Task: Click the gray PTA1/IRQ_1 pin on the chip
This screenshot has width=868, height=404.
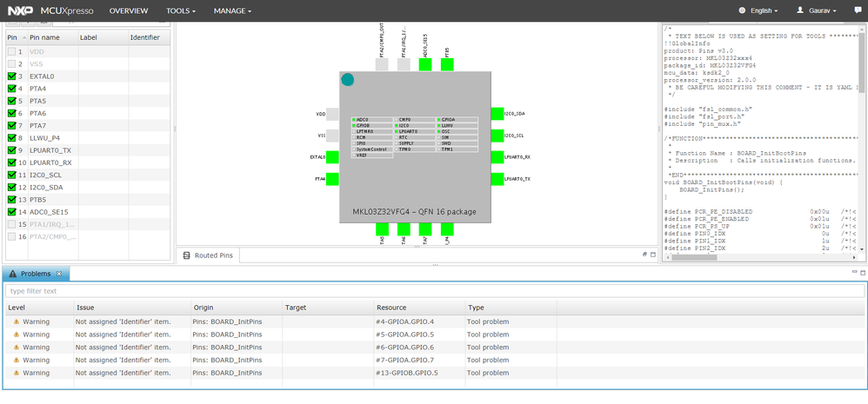Action: point(404,64)
